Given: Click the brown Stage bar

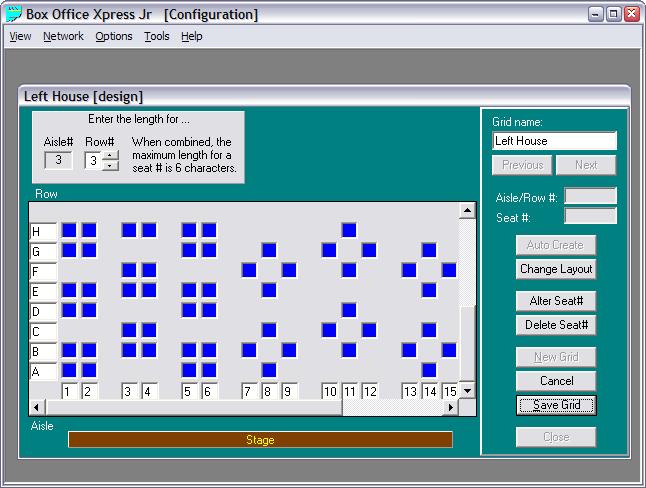Looking at the screenshot, I should [260, 440].
